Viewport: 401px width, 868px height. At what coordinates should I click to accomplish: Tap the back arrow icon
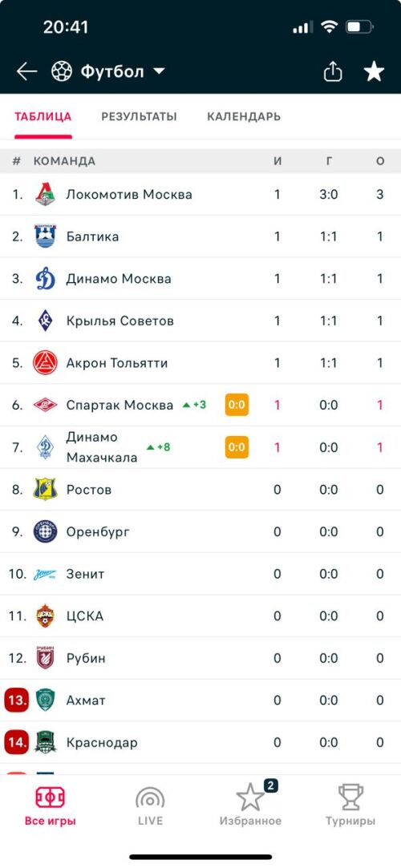point(26,71)
